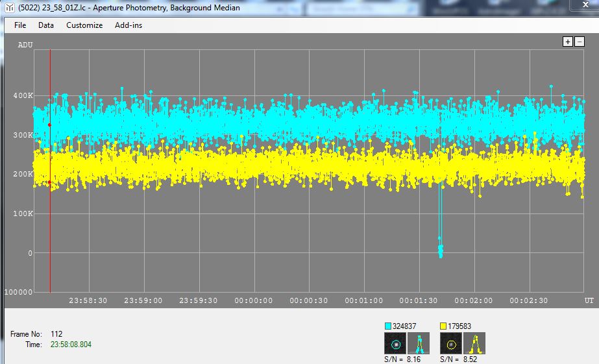Open the cyan PSF profile thumbnail

[x=419, y=343]
